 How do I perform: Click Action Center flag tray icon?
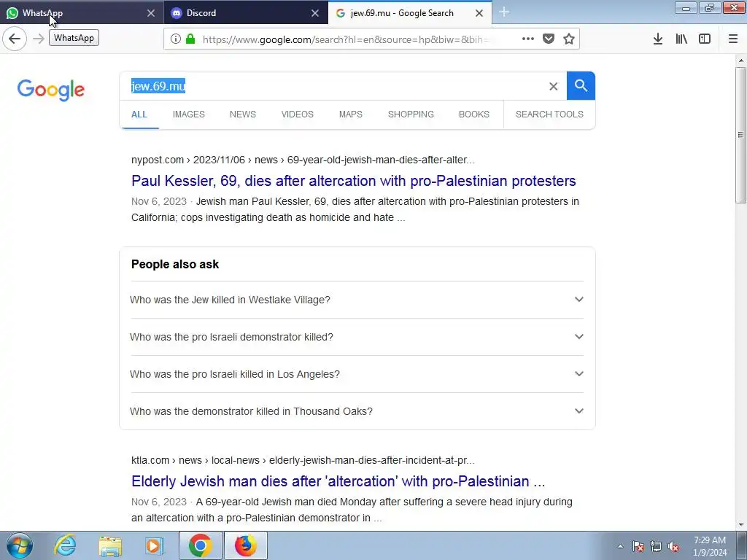point(638,546)
